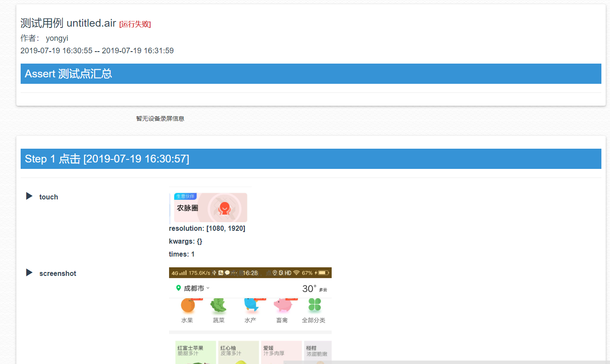610x364 pixels.
Task: Click the green location pin icon
Action: click(178, 288)
